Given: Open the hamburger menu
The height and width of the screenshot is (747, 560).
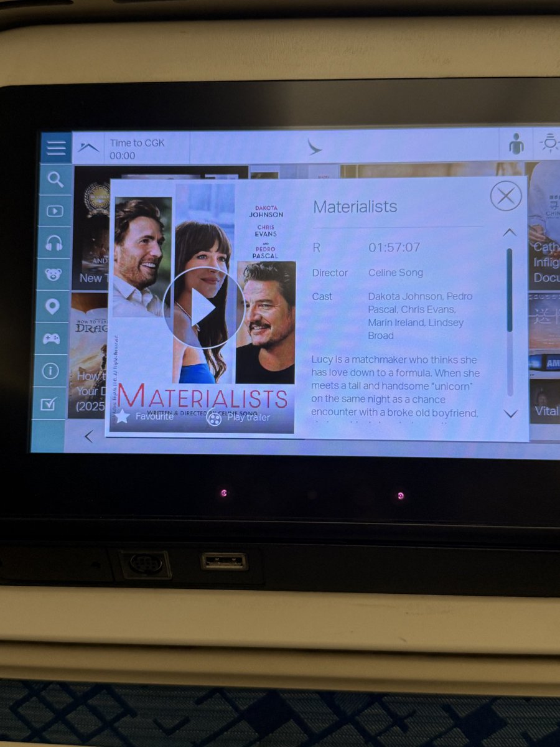Looking at the screenshot, I should tap(56, 148).
